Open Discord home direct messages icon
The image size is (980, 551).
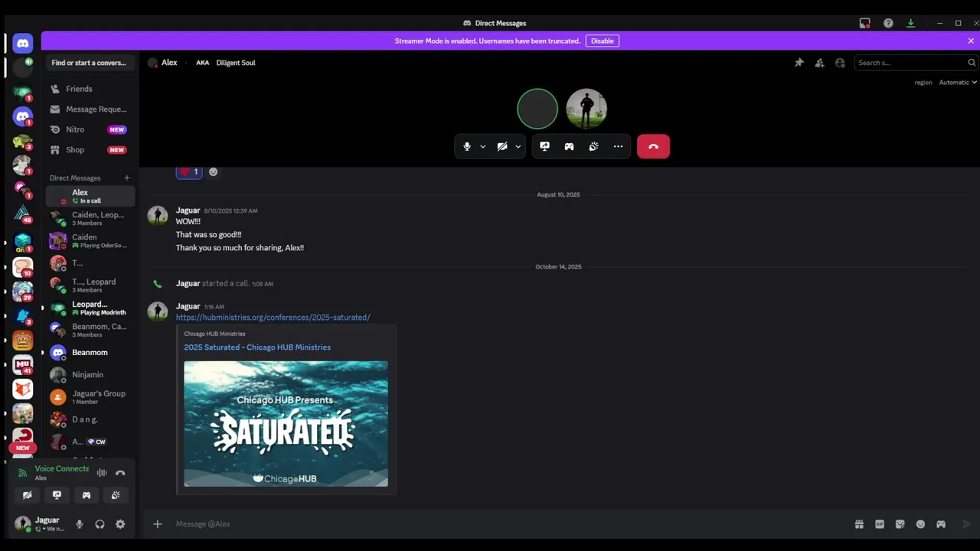click(23, 43)
